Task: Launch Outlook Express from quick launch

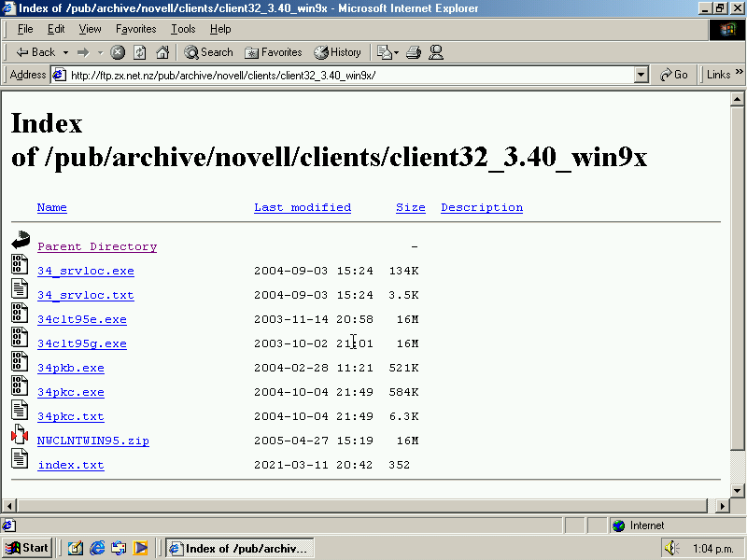Action: [x=119, y=549]
